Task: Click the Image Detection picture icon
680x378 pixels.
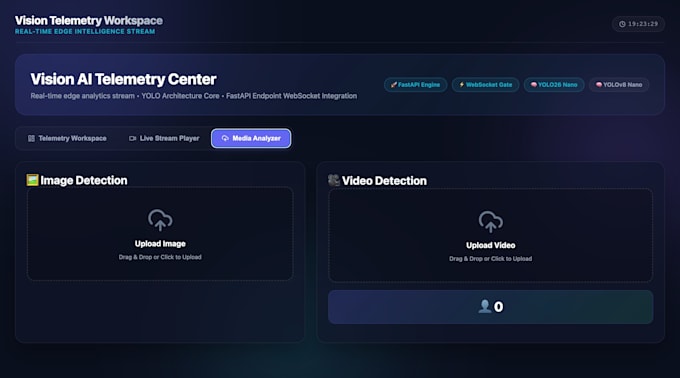Action: pyautogui.click(x=33, y=180)
